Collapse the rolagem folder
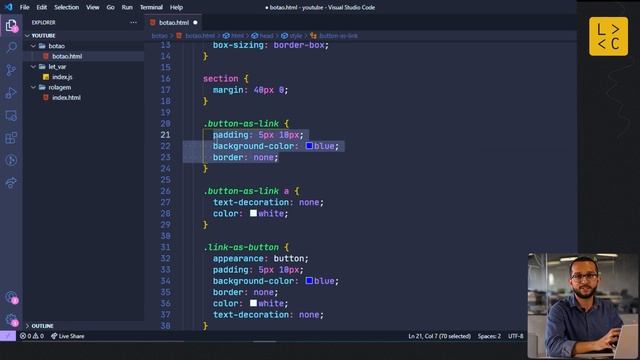 [33, 87]
